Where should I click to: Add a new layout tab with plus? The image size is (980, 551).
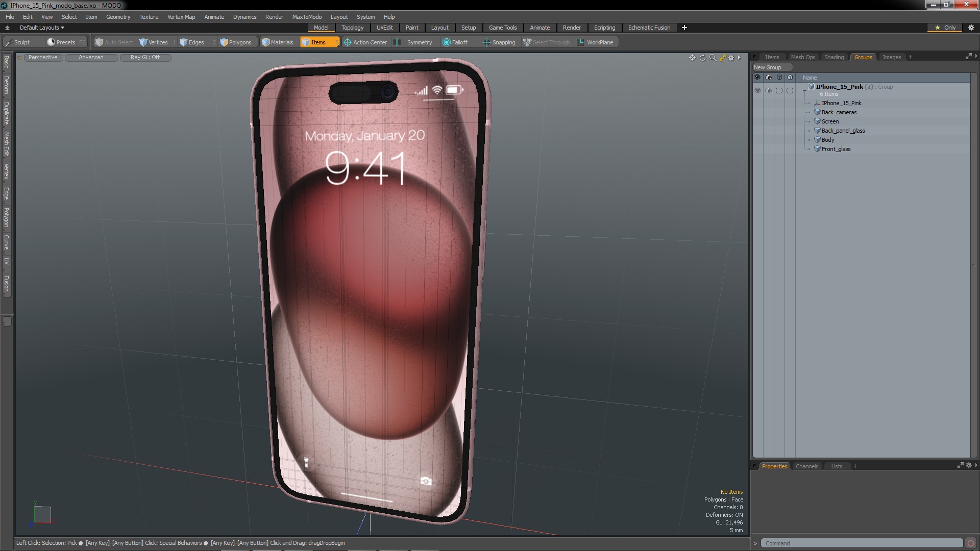pos(684,28)
